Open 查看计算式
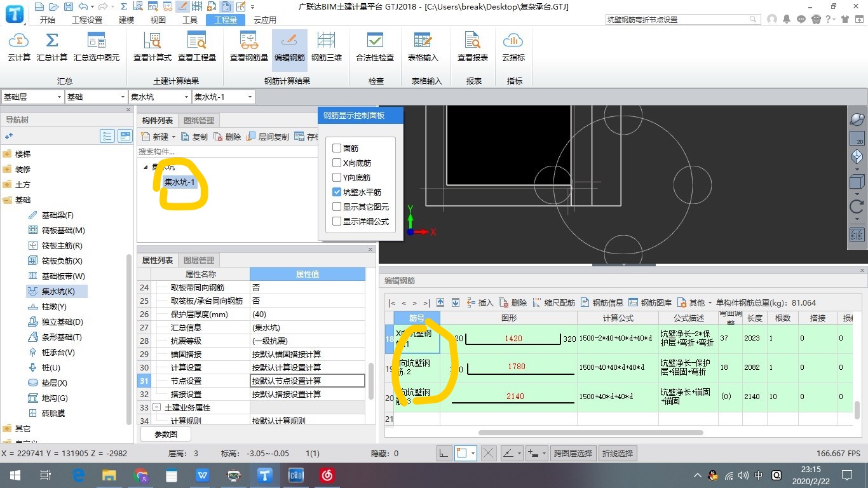Viewport: 868px width, 488px height. tap(153, 48)
